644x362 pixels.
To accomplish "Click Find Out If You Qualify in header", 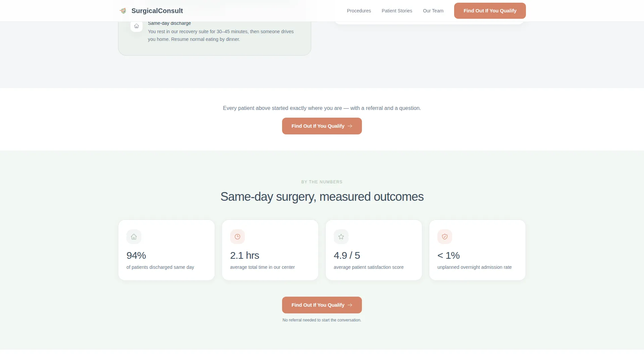I will pyautogui.click(x=490, y=11).
